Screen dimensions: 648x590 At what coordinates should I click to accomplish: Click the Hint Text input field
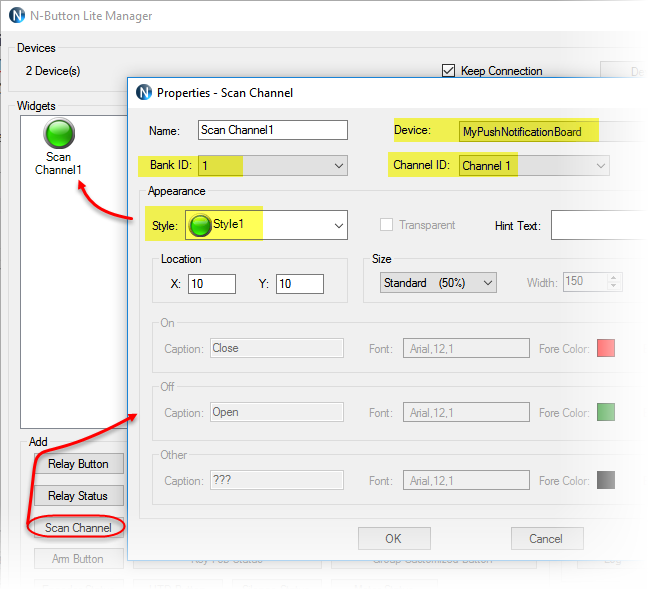(598, 225)
